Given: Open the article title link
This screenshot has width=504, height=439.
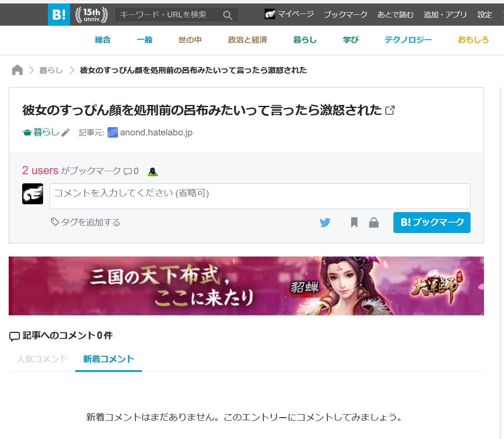Looking at the screenshot, I should tap(202, 110).
